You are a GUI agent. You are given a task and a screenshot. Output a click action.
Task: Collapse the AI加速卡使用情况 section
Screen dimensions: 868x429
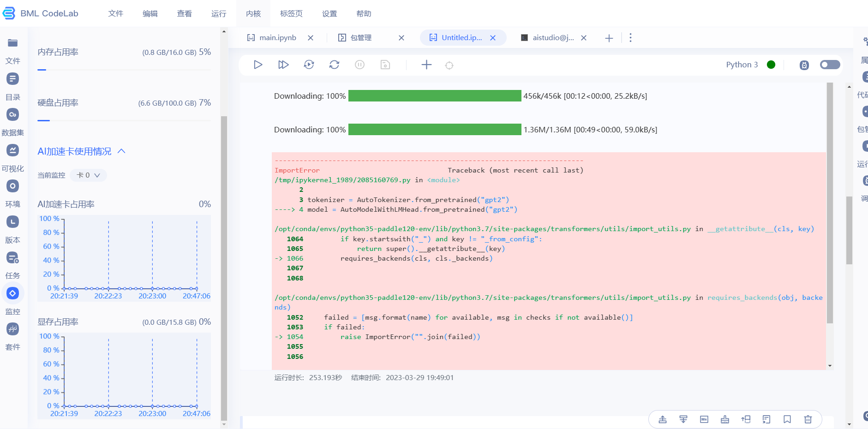pyautogui.click(x=121, y=151)
